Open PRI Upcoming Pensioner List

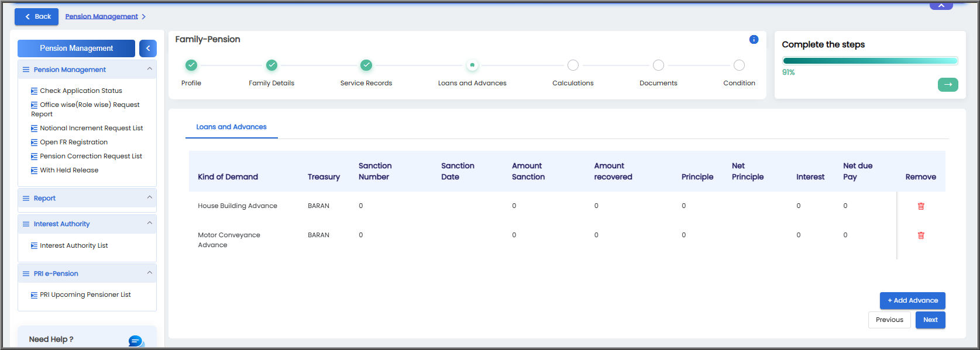[x=85, y=294]
